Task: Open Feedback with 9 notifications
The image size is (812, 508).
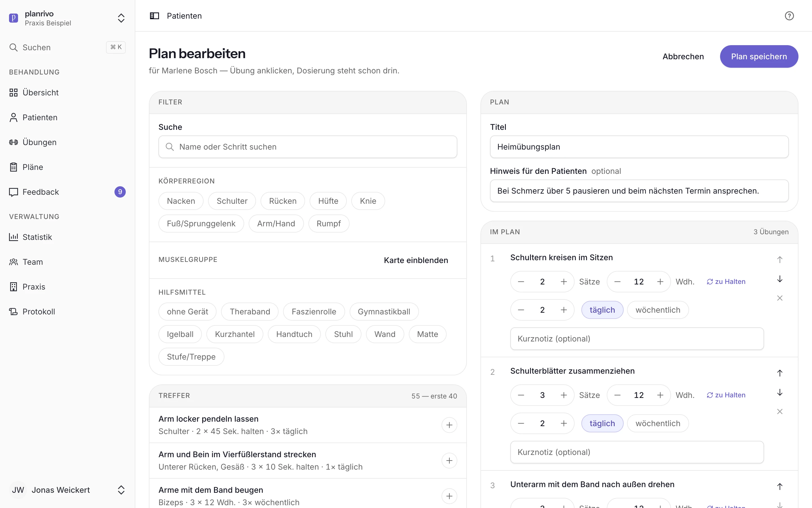Action: click(x=67, y=192)
